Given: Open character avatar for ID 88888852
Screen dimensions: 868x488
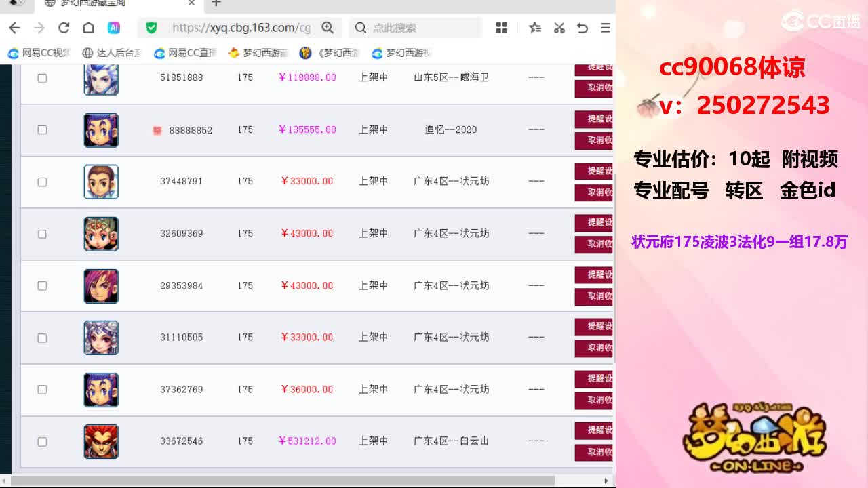Looking at the screenshot, I should tap(101, 130).
